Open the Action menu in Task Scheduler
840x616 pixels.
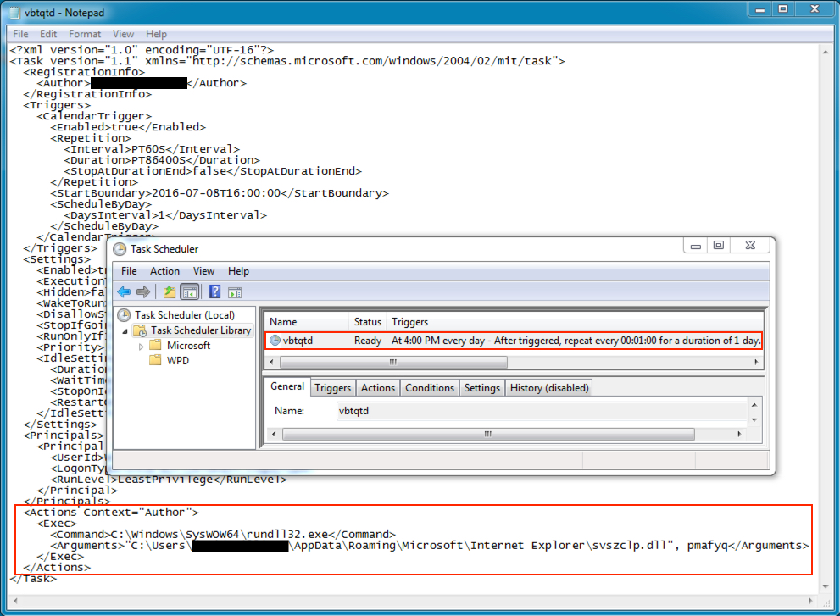pos(164,271)
